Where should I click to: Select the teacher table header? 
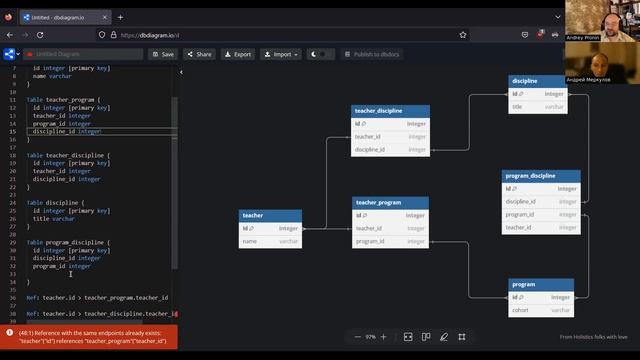pyautogui.click(x=270, y=216)
